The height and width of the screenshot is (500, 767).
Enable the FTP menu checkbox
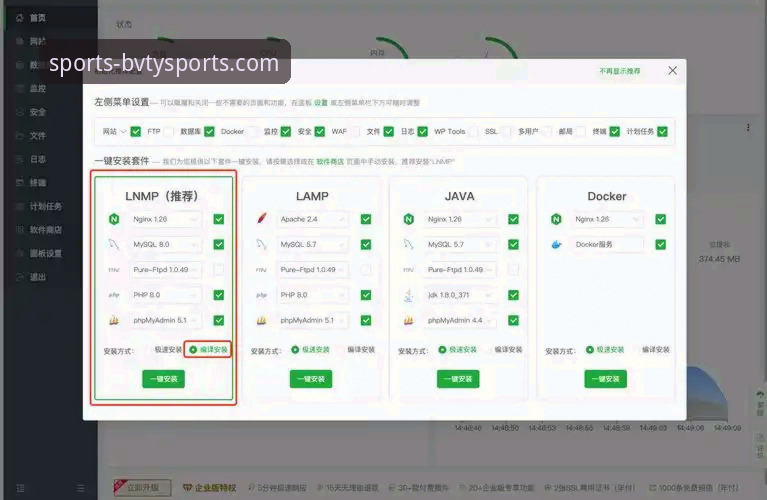click(x=169, y=132)
